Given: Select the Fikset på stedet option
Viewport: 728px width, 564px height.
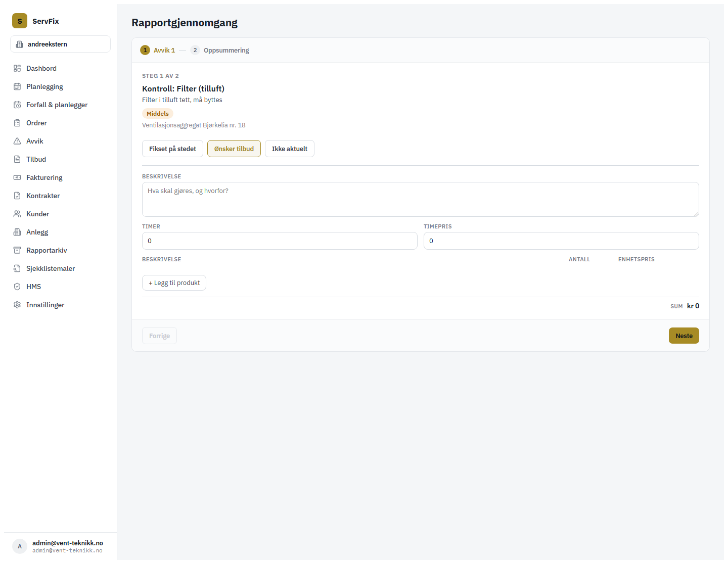Looking at the screenshot, I should 172,149.
